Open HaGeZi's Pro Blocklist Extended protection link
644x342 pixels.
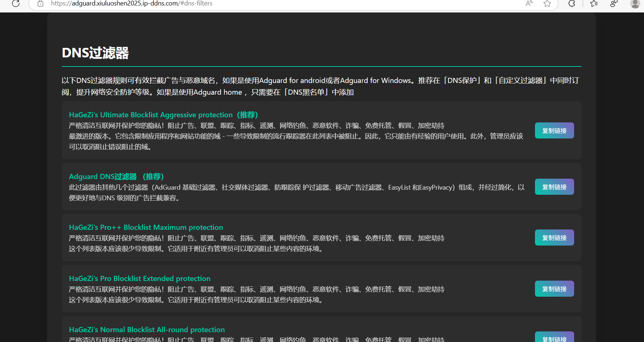pyautogui.click(x=139, y=278)
